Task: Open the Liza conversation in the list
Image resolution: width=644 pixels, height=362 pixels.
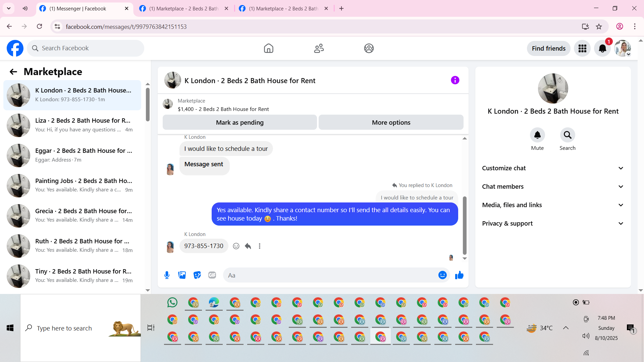Action: [72, 125]
